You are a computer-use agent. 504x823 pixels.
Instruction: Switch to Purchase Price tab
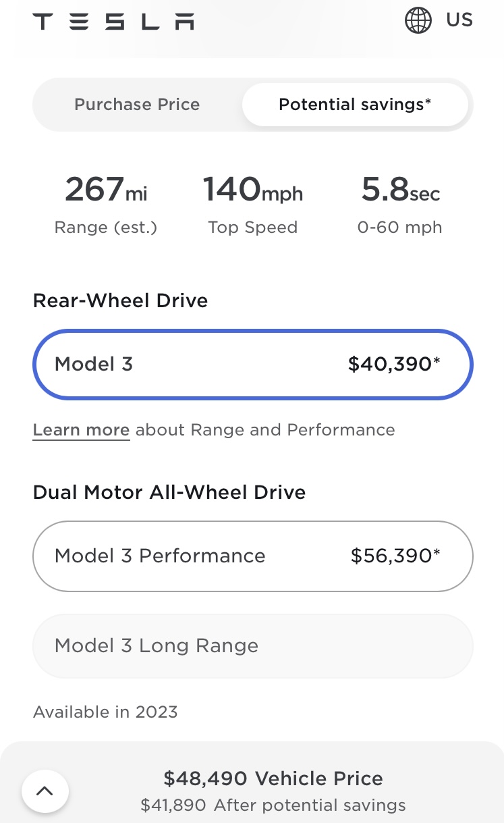[137, 105]
